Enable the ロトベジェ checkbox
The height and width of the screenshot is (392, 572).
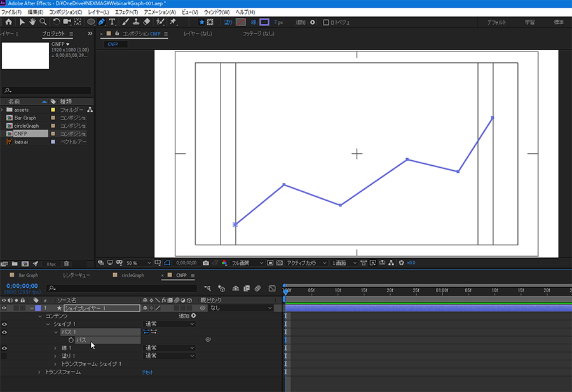(x=326, y=22)
